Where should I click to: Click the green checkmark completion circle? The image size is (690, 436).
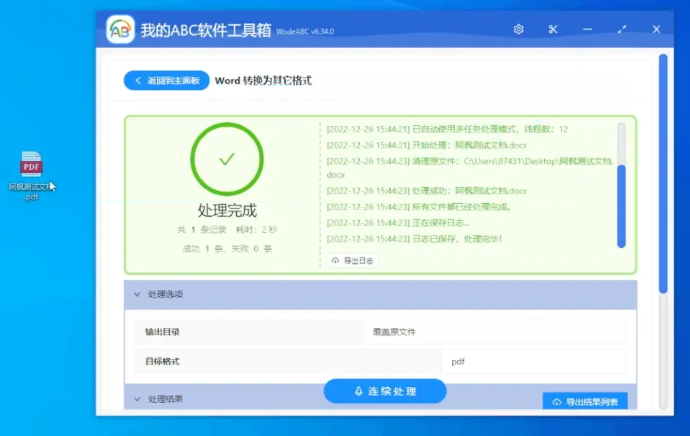point(227,159)
